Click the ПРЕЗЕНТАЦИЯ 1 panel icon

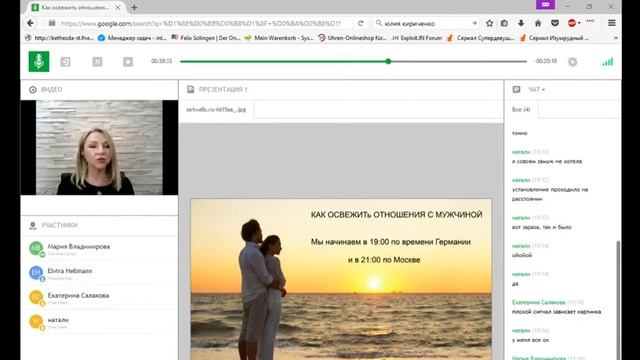pos(190,89)
